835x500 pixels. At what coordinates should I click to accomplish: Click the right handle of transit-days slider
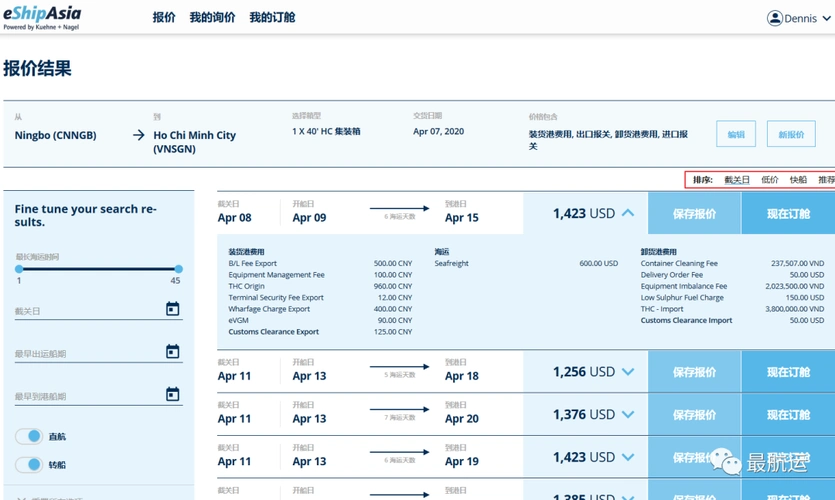click(x=178, y=269)
